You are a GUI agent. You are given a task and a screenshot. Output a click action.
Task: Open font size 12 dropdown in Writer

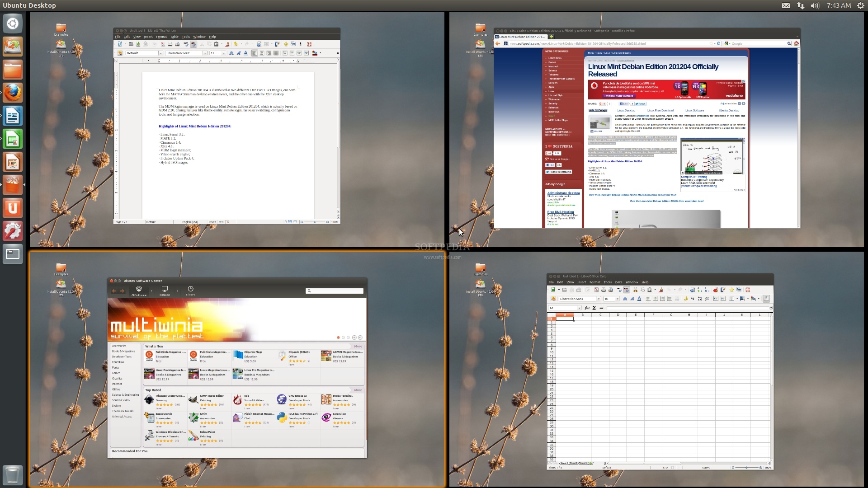[x=224, y=53]
